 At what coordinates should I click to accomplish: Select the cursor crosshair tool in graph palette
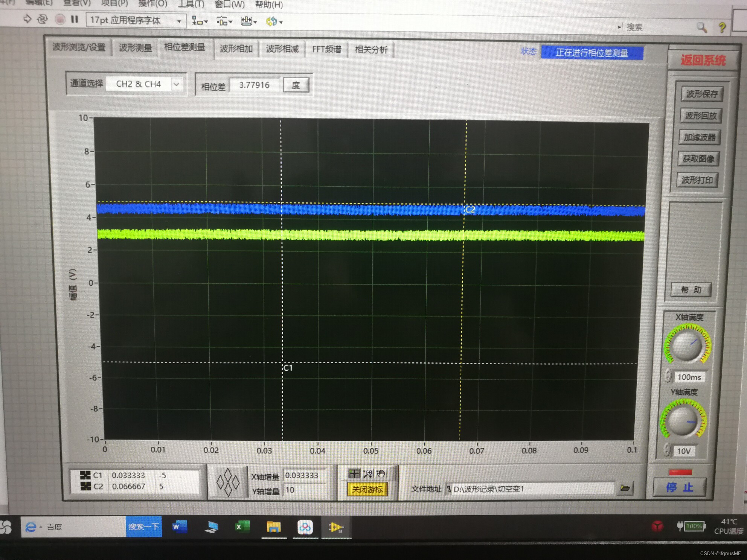pyautogui.click(x=354, y=473)
